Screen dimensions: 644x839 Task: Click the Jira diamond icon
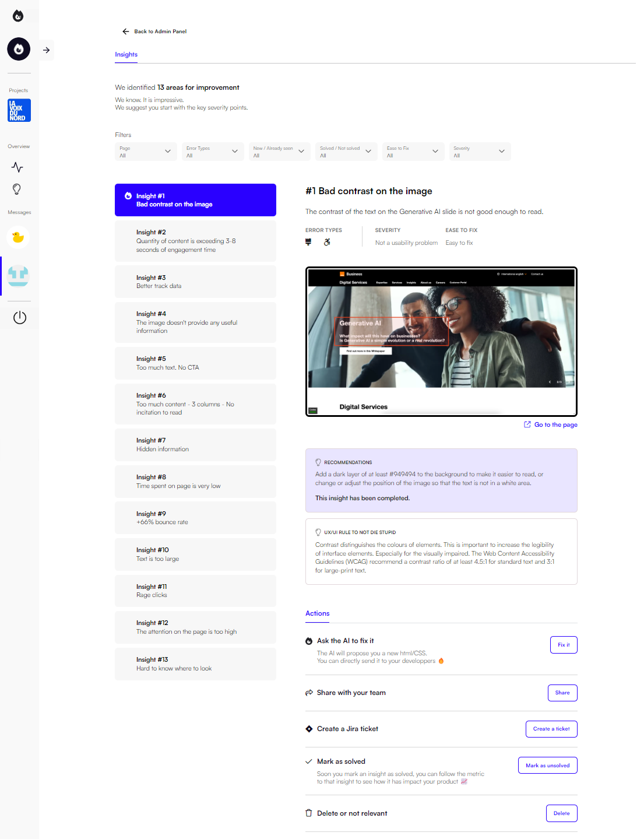pos(309,729)
